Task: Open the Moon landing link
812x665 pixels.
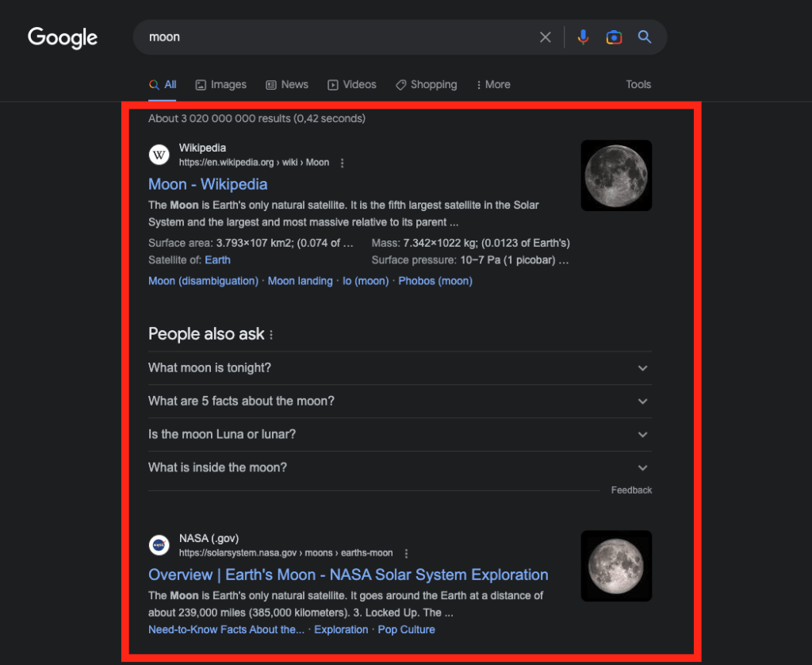Action: click(300, 281)
